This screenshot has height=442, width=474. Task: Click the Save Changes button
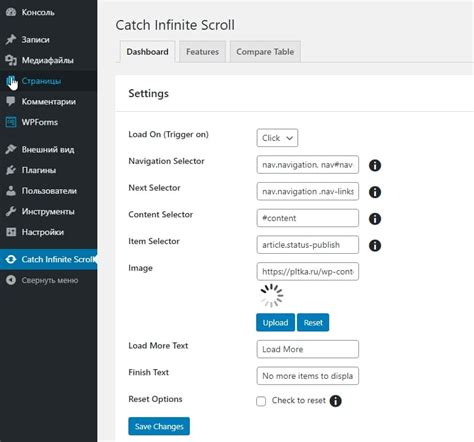pos(159,426)
